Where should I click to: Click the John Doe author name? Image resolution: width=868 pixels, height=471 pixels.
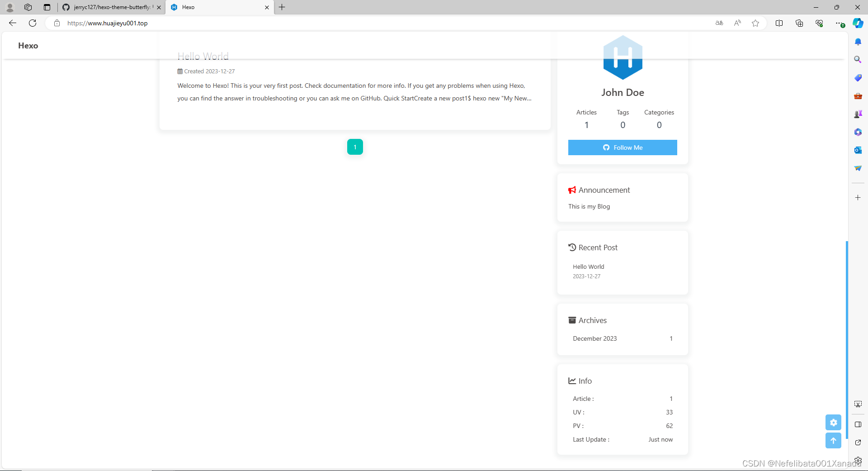tap(623, 92)
